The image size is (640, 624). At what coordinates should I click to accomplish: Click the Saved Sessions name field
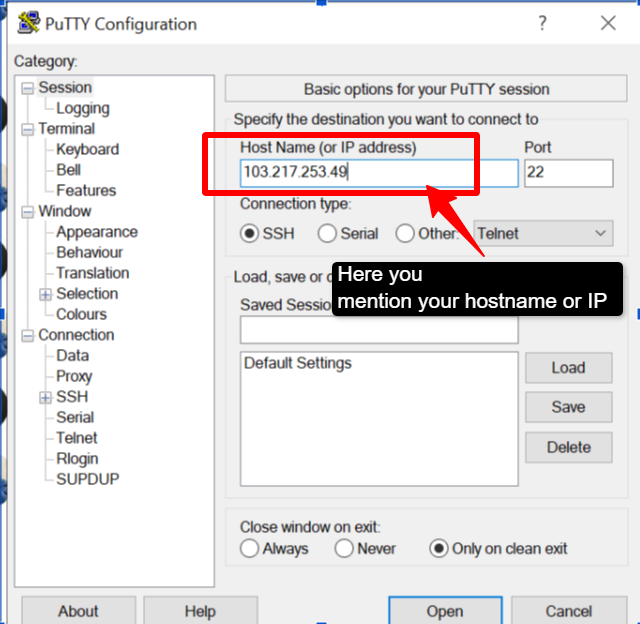coord(379,330)
